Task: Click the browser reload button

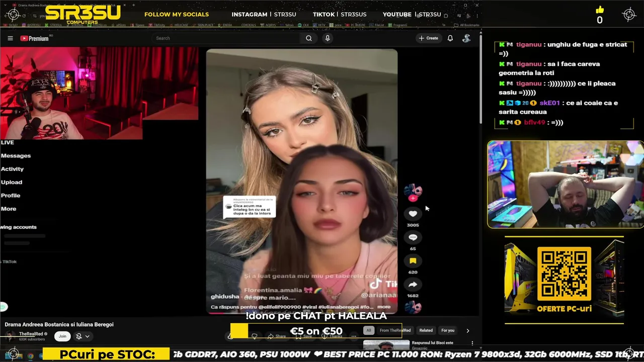Action: (24, 16)
